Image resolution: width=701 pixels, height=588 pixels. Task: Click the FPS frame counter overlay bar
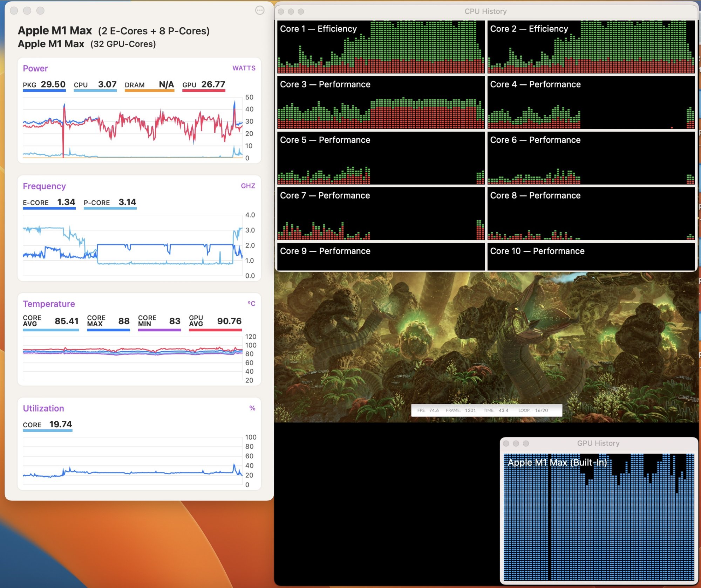486,410
